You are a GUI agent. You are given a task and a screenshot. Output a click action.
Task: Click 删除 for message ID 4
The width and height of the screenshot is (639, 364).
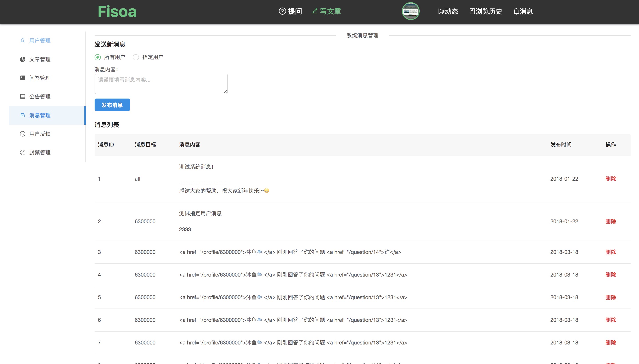click(x=610, y=275)
